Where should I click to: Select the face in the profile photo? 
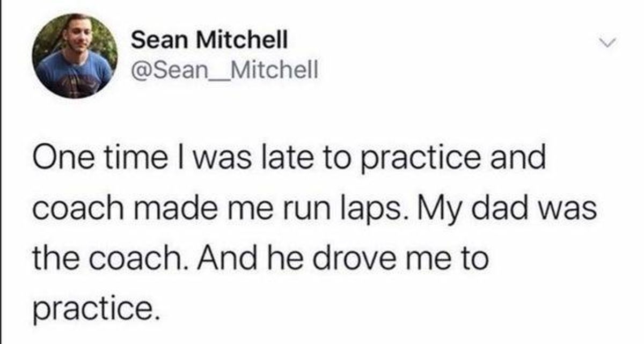pyautogui.click(x=76, y=34)
